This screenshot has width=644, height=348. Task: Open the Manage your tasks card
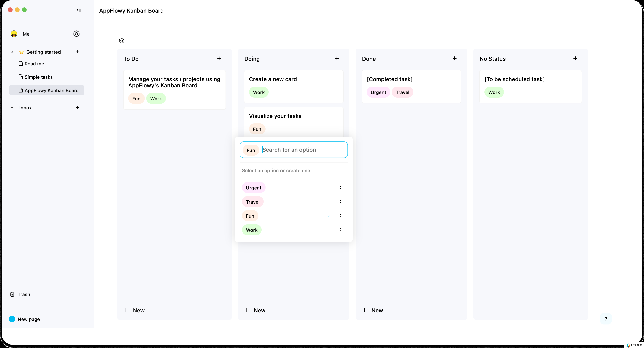(x=175, y=89)
